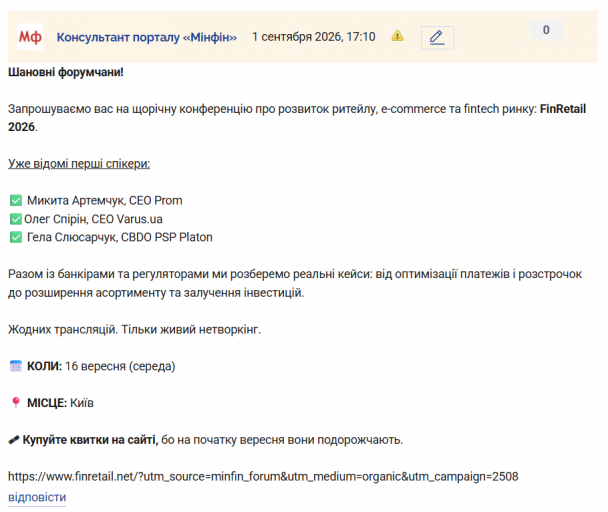Click the pencil edit post button
608x512 pixels.
(x=437, y=38)
